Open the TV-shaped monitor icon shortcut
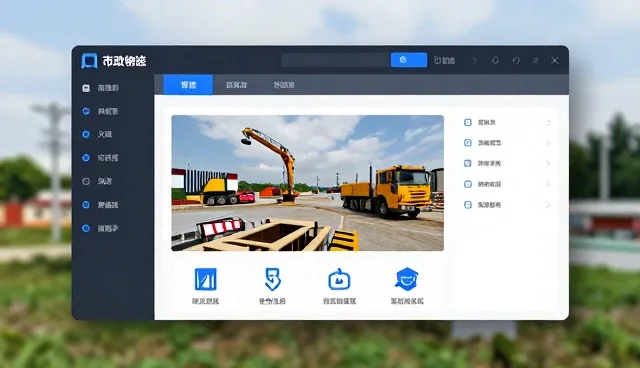The width and height of the screenshot is (640, 368). (x=339, y=279)
